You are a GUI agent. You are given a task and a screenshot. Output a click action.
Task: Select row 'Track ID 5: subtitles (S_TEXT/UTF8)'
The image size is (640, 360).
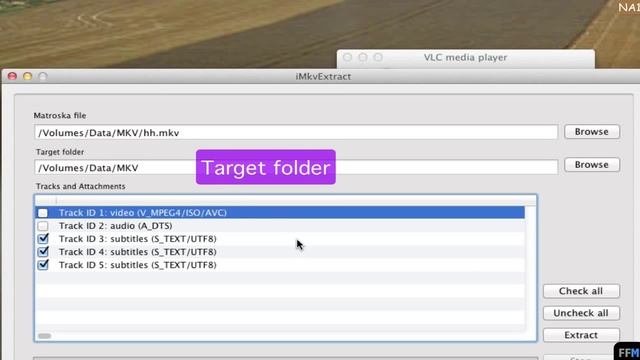coord(280,265)
